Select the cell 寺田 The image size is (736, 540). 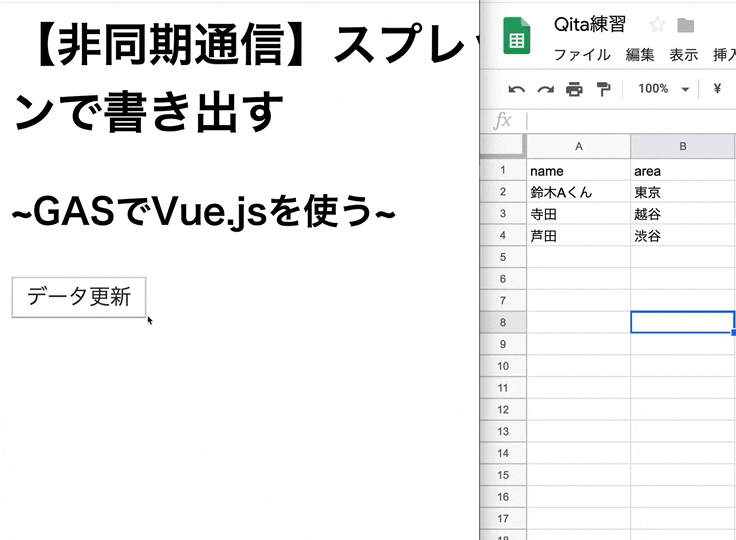(579, 214)
